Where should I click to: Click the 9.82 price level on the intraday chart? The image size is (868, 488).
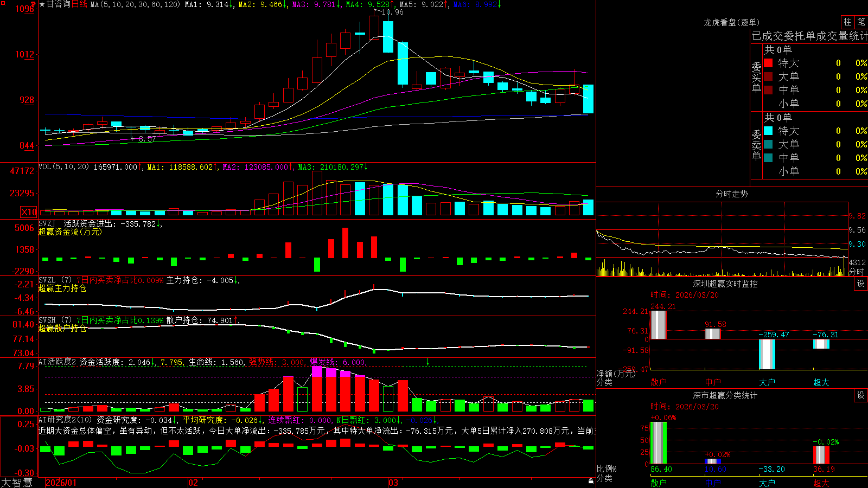(857, 216)
